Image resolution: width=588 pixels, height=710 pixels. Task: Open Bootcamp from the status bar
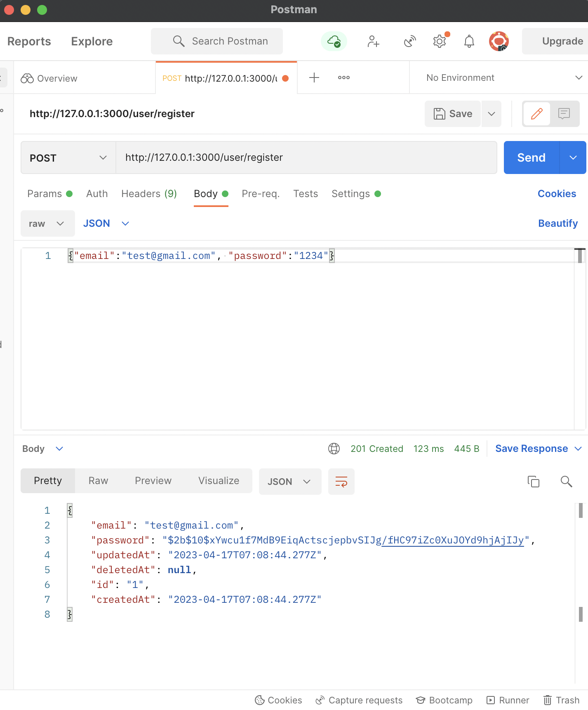pos(444,700)
